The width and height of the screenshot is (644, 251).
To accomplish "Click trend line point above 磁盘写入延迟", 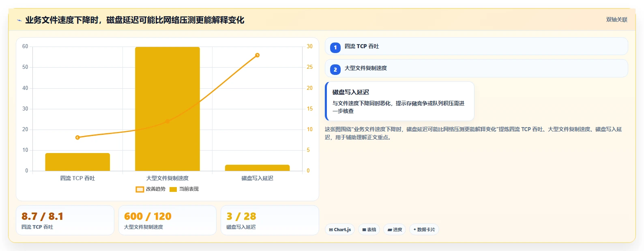I will (257, 55).
